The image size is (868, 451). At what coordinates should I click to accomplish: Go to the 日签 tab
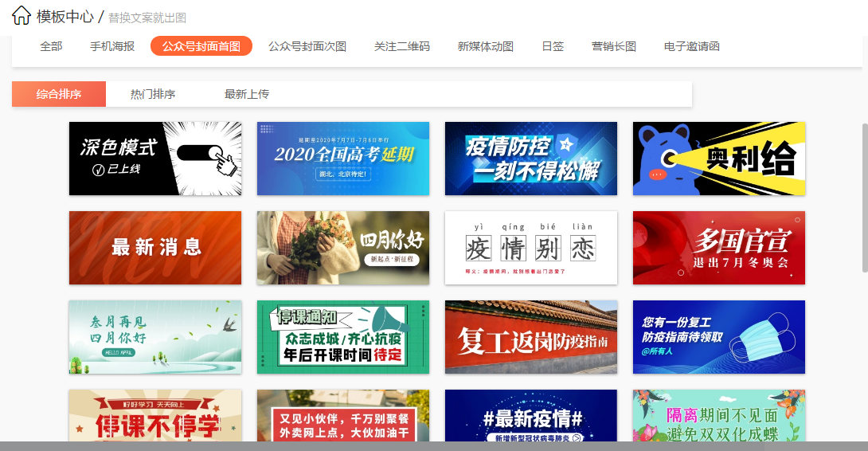[553, 46]
